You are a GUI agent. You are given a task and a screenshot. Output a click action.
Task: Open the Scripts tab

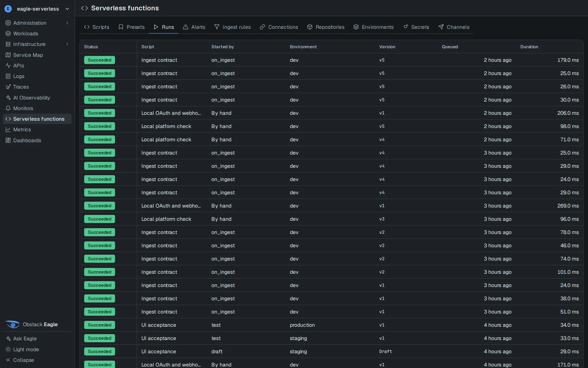pyautogui.click(x=96, y=27)
